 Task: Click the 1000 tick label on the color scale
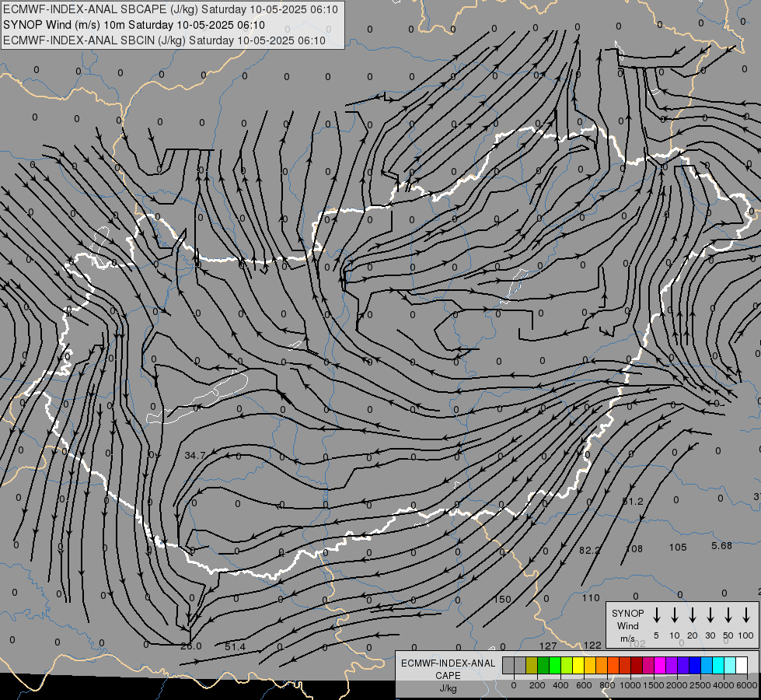coord(630,685)
